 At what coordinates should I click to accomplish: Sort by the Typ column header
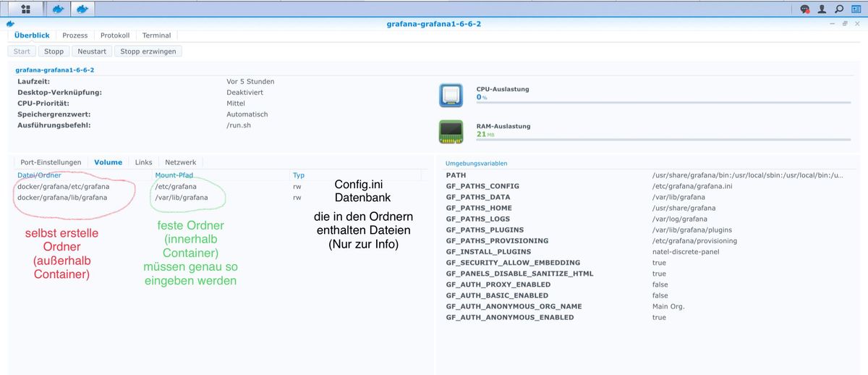pos(355,175)
